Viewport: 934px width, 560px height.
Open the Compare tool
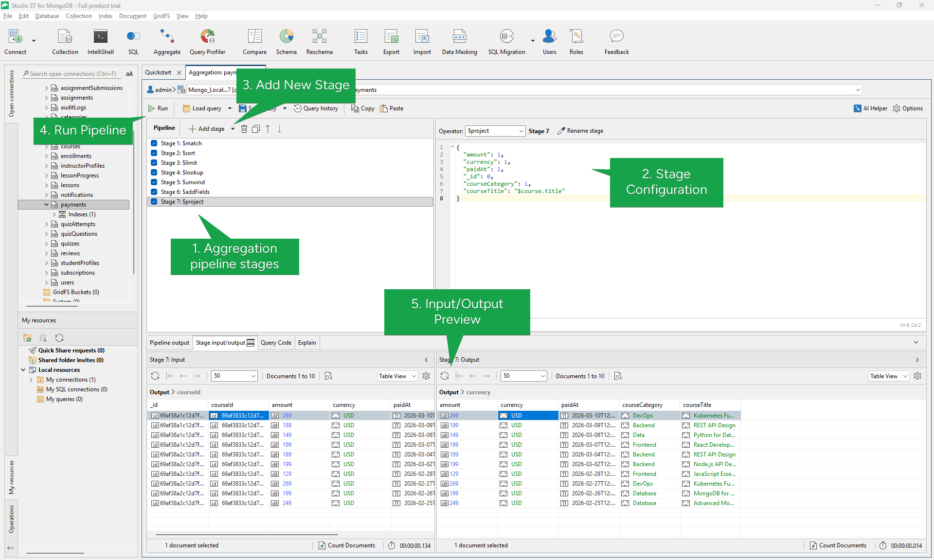click(254, 41)
